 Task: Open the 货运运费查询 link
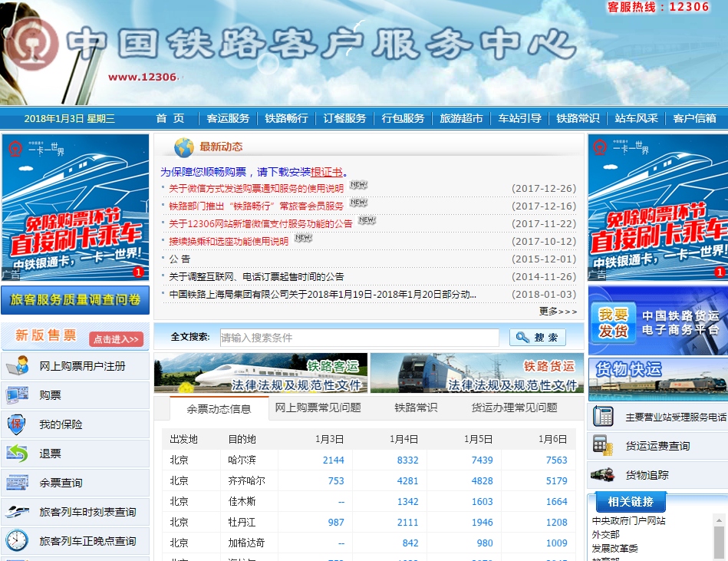(x=658, y=446)
